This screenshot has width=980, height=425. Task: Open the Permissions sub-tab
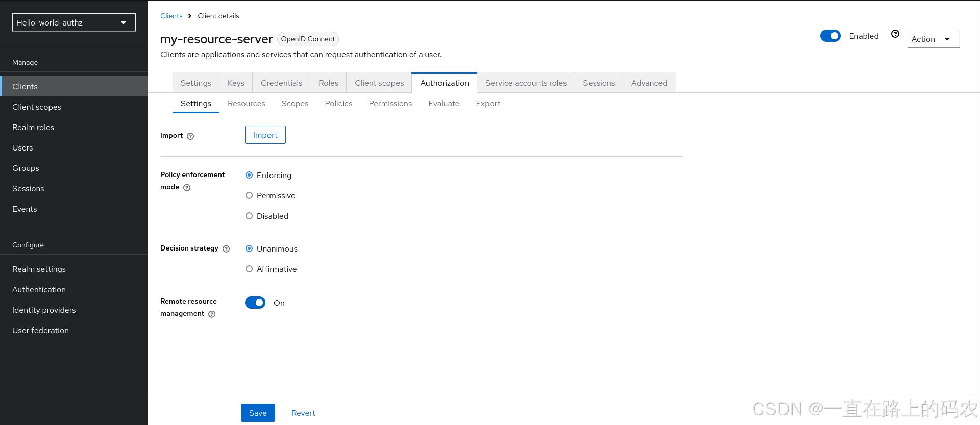(x=390, y=103)
